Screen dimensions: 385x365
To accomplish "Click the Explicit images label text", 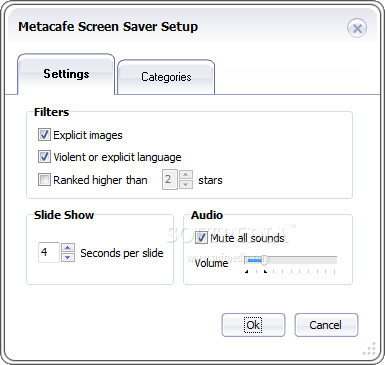I will 88,135.
